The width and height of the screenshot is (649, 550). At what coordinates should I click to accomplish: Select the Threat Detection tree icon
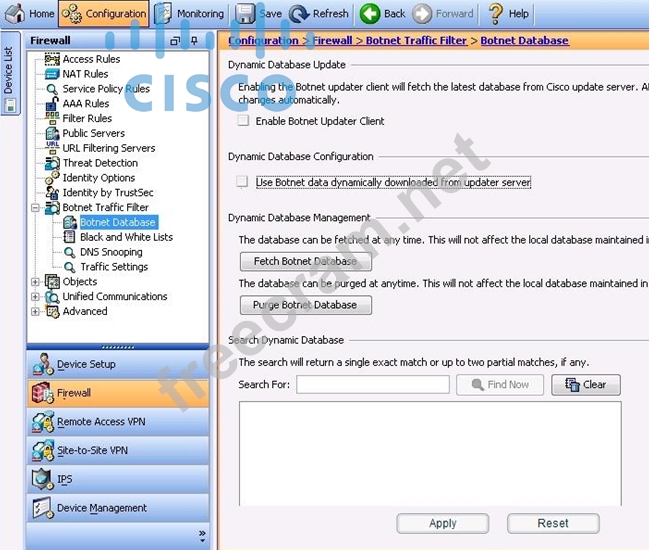pyautogui.click(x=53, y=163)
